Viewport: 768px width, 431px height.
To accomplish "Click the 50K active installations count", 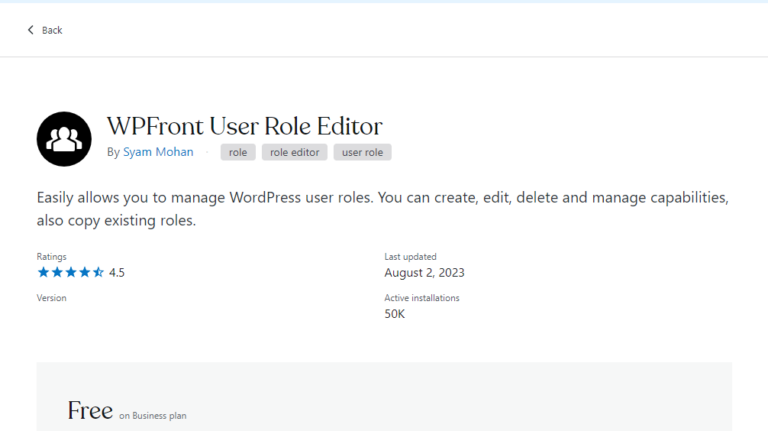I will [394, 314].
